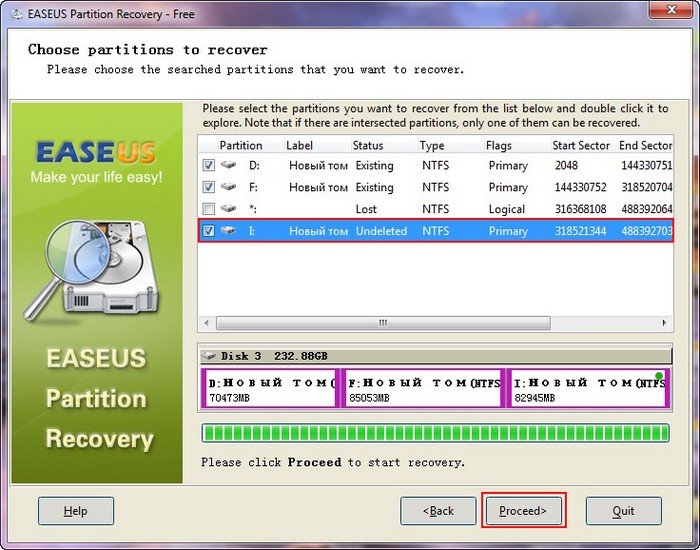The image size is (700, 550).
Task: Click 'Новый том' label in the F: row
Action: click(x=318, y=188)
